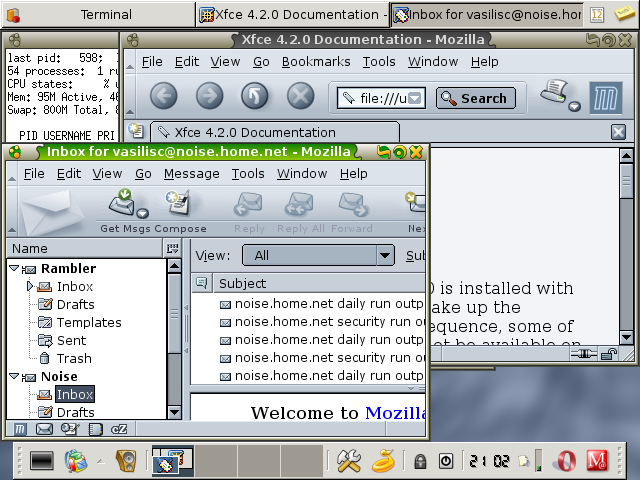Launch the red M mail launcher
Image resolution: width=640 pixels, height=480 pixels.
click(597, 461)
